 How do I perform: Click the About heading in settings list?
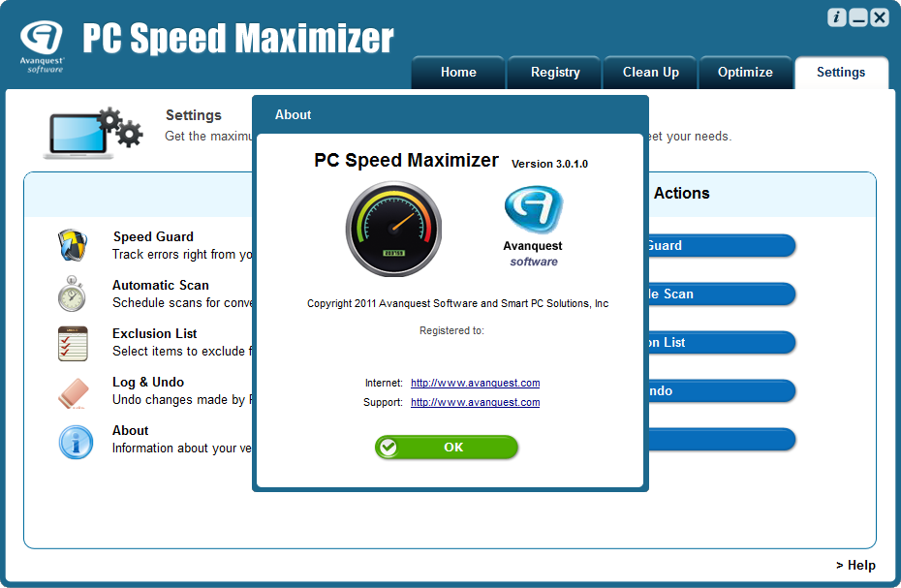click(131, 430)
